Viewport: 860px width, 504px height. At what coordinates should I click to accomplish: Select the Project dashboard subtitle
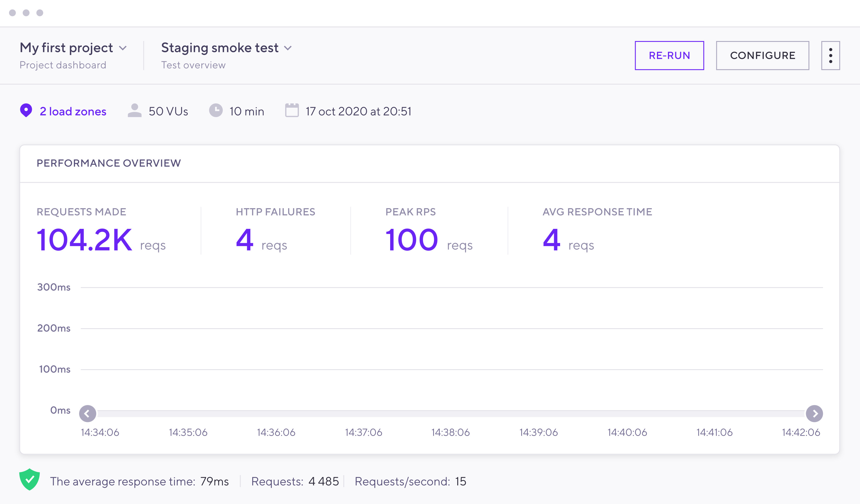(63, 65)
